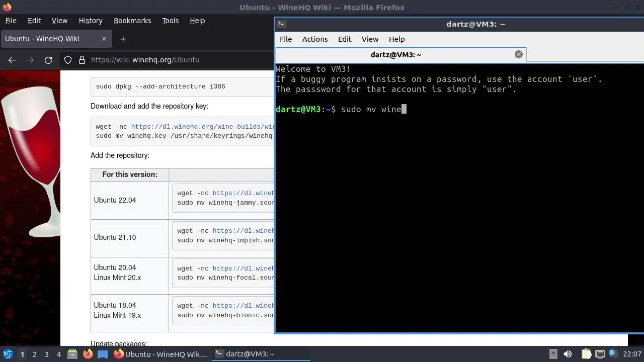644x362 pixels.
Task: Reload the WineHQ wiki page
Action: 48,60
